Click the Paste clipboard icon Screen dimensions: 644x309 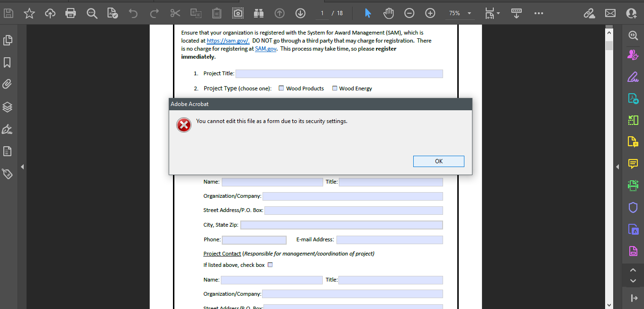(217, 13)
